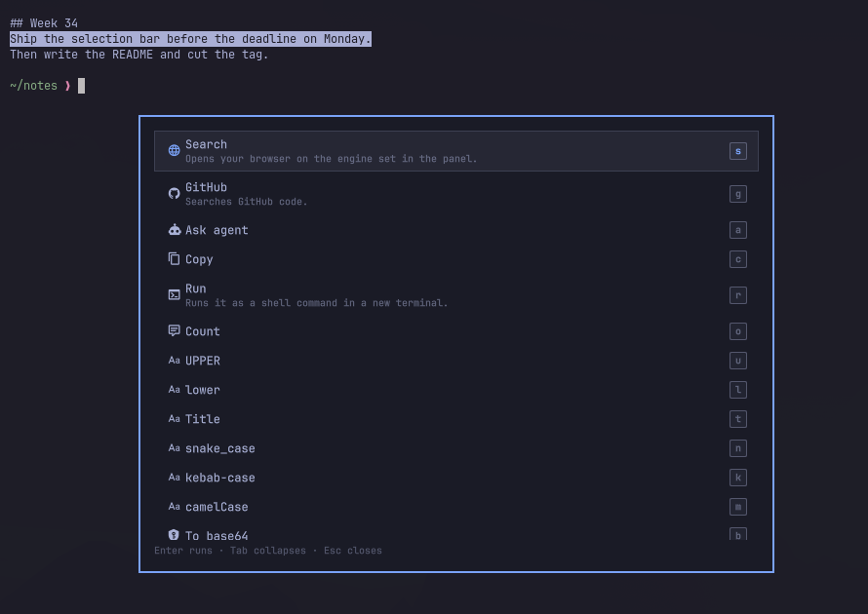Click the 'Enter runs · Tab collapses' hint

268,551
